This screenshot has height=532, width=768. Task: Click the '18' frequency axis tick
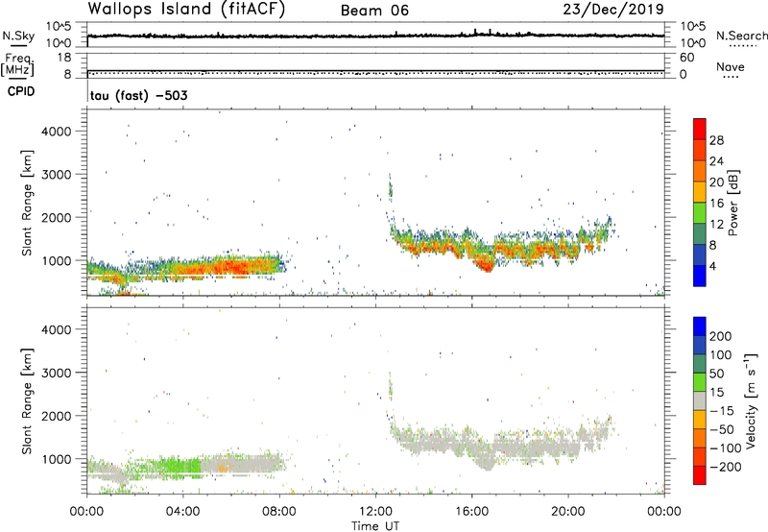tap(64, 58)
